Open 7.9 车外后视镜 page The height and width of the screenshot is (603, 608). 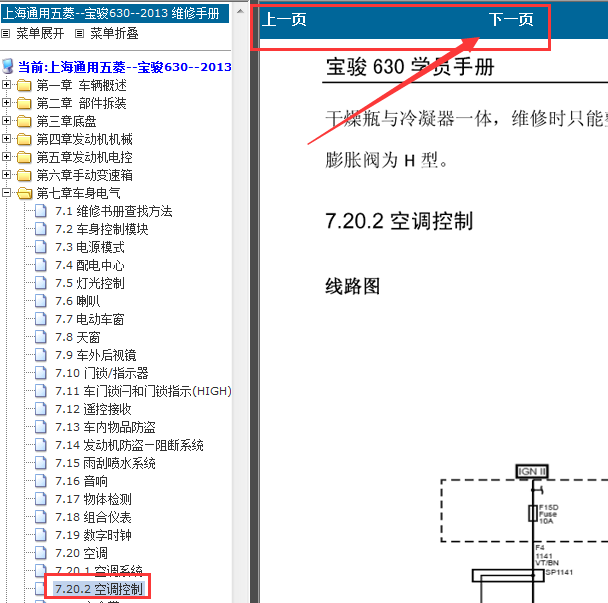click(95, 355)
